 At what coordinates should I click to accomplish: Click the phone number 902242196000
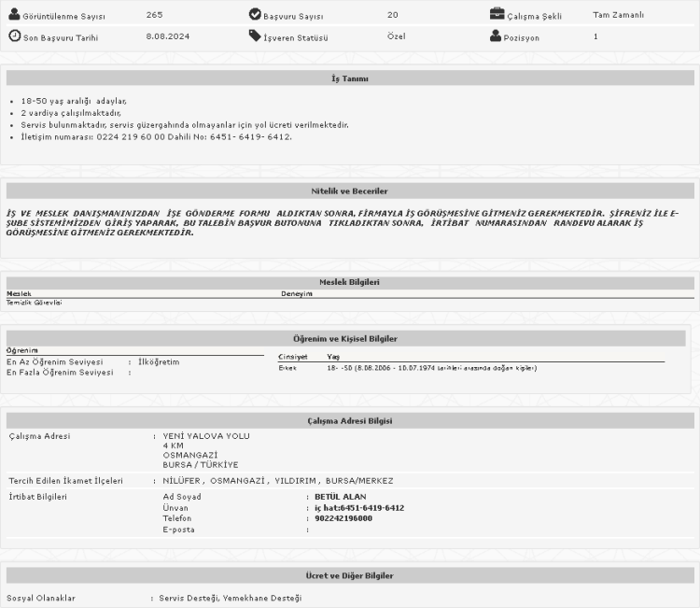(343, 518)
